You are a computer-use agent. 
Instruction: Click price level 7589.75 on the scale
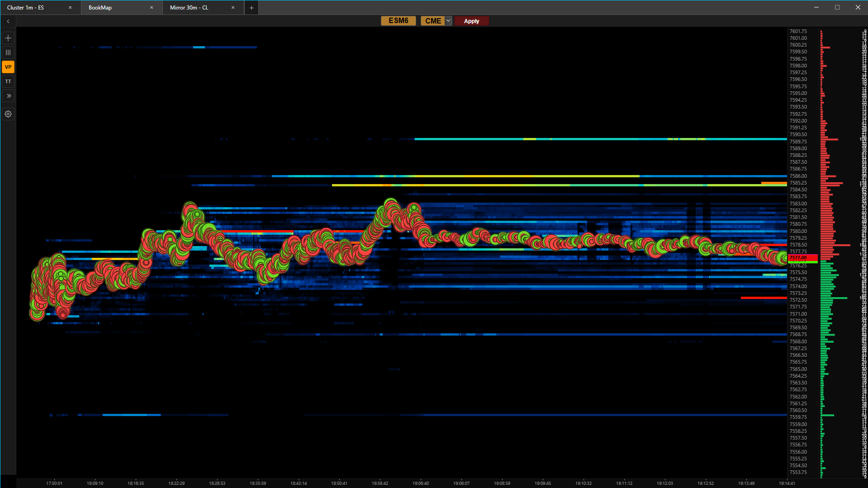point(798,142)
